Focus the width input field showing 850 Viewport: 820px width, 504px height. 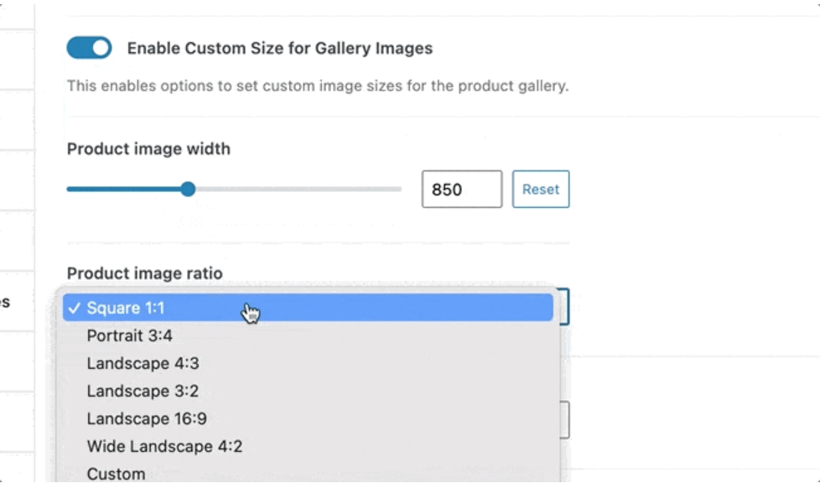461,190
